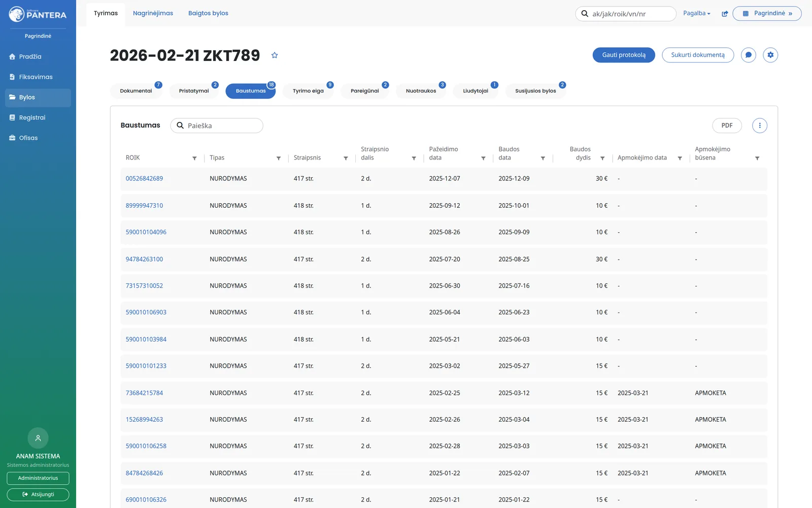Filter the Straipsnis column
The width and height of the screenshot is (812, 508).
(346, 158)
